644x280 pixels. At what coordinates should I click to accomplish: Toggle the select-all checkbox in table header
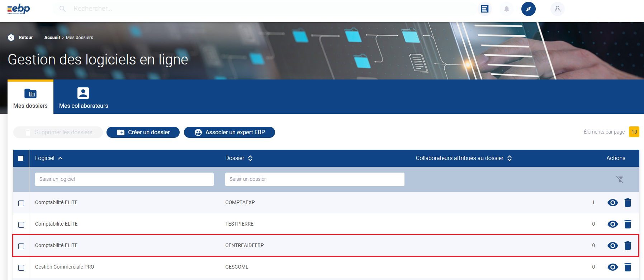[21, 158]
